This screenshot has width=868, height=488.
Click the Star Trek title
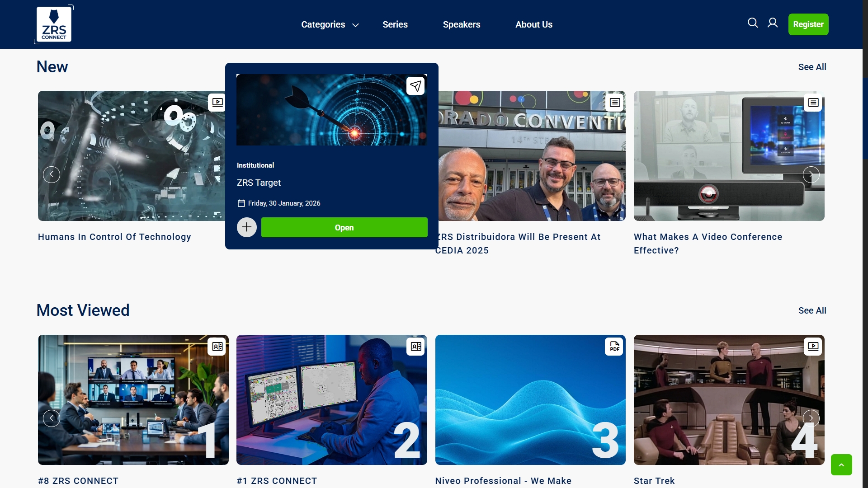click(654, 481)
